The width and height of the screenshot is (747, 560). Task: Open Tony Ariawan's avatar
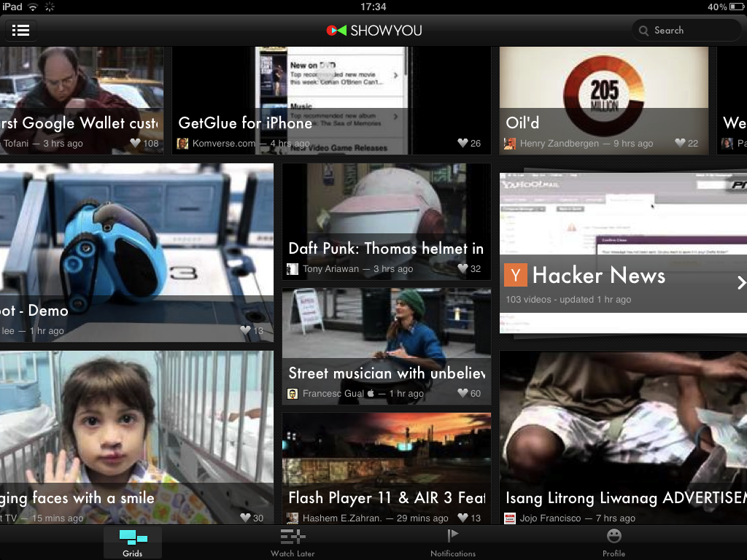[292, 269]
